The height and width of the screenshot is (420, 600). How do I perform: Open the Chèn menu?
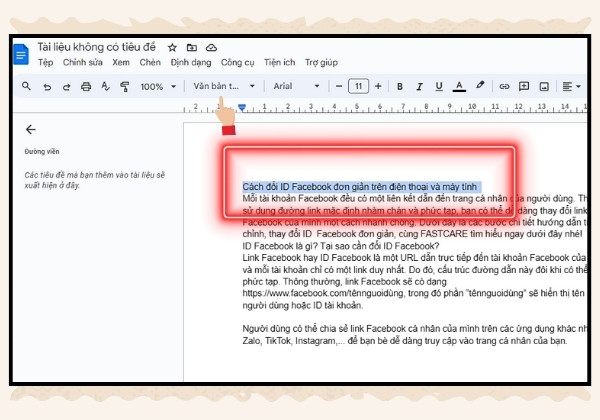pos(150,62)
